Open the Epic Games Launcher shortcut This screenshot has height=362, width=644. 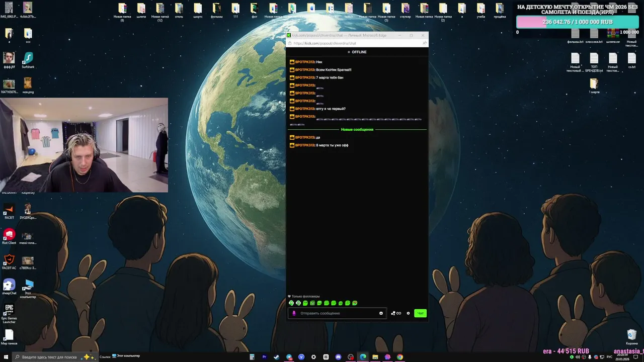coord(9,313)
